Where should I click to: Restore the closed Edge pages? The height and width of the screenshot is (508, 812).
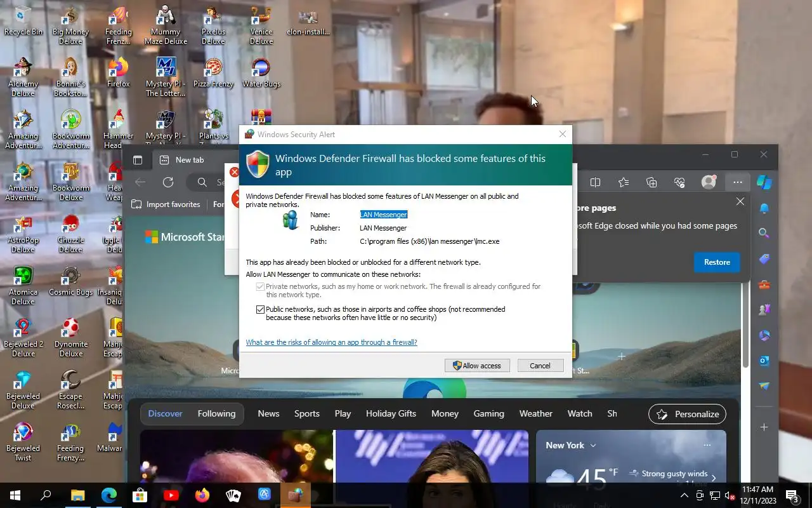coord(717,262)
